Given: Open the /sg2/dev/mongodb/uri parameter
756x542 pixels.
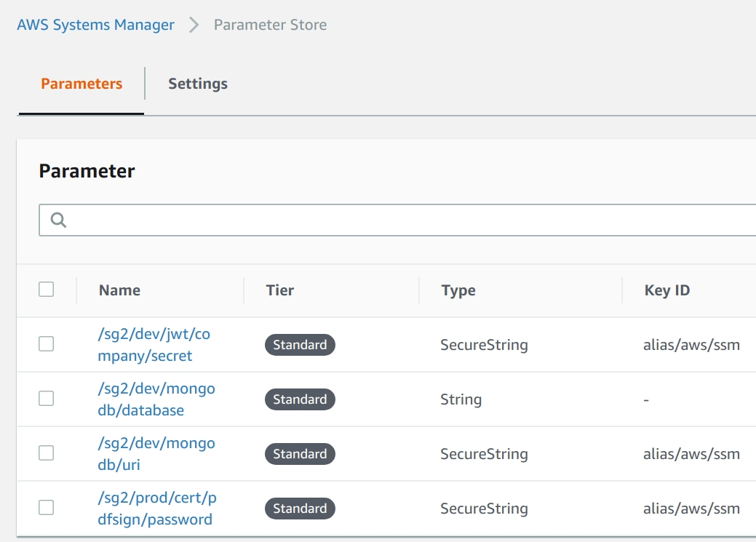Looking at the screenshot, I should (156, 454).
